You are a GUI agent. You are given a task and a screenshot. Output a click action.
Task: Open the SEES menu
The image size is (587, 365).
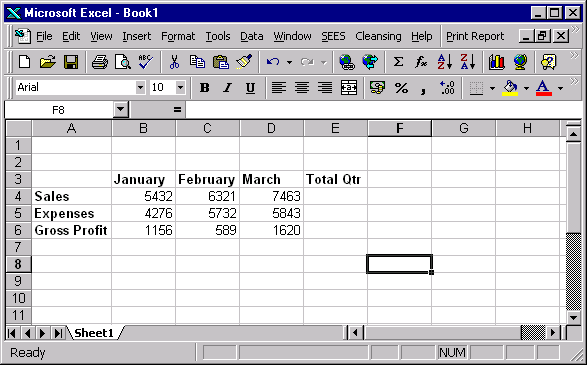(x=333, y=36)
